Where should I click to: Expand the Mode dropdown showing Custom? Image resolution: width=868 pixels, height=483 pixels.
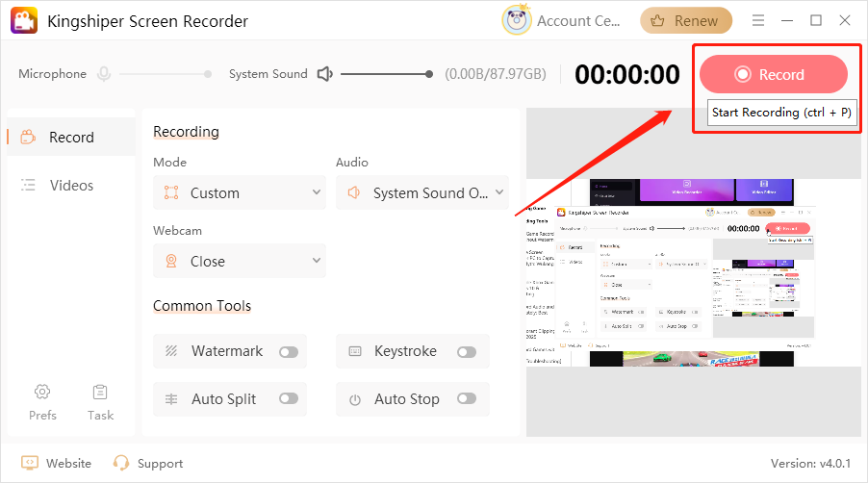pos(240,192)
